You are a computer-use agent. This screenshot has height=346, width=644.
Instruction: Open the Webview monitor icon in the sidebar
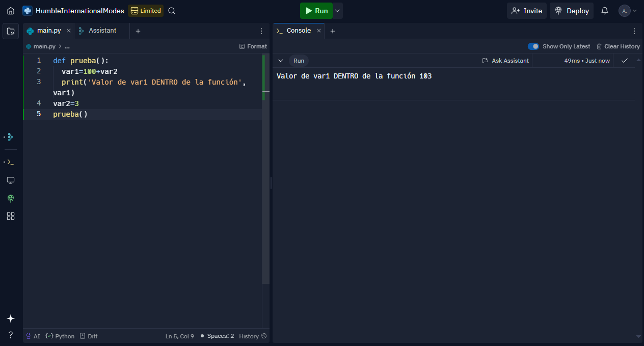pos(11,180)
